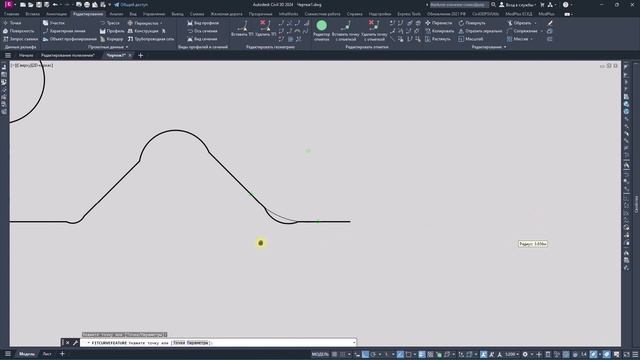Expand the Проектные данные panel title
This screenshot has height=360, width=640.
click(108, 47)
